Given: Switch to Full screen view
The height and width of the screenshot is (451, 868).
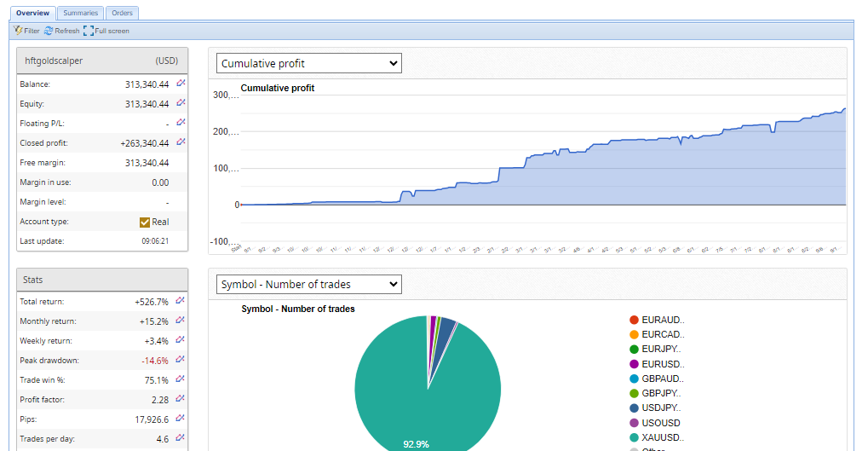Looking at the screenshot, I should (x=106, y=31).
